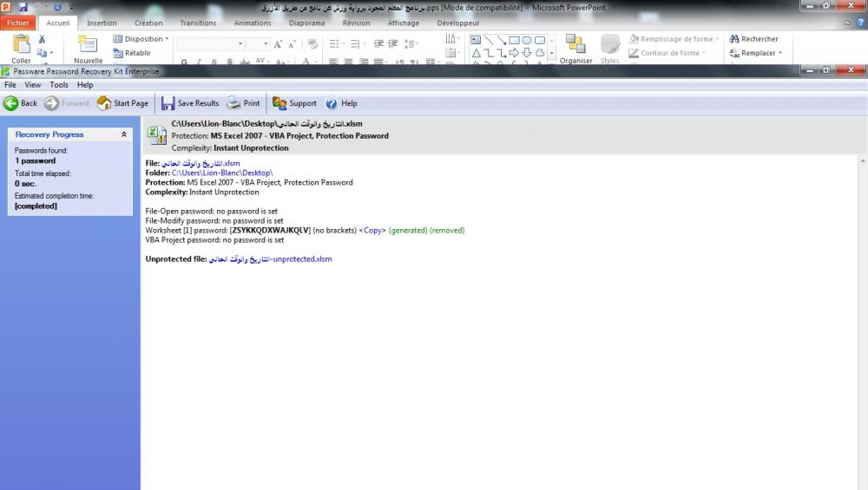Switch to the Transitions ribbon tab
The height and width of the screenshot is (490, 868).
point(198,23)
